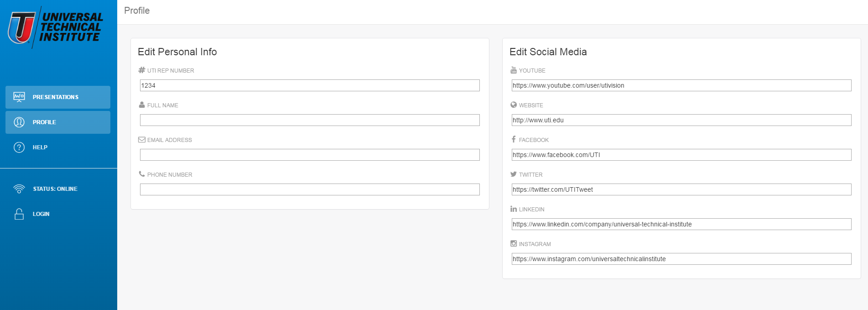Image resolution: width=868 pixels, height=310 pixels.
Task: Click the Twitter bird icon
Action: tap(514, 174)
